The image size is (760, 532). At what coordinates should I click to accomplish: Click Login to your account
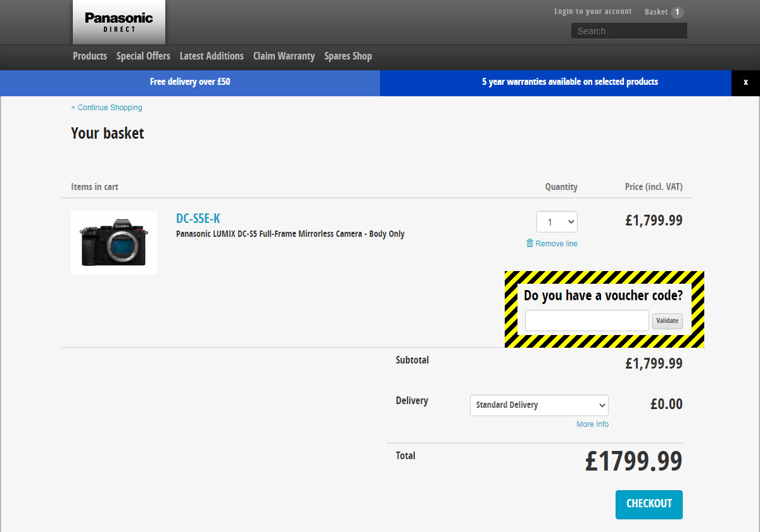pyautogui.click(x=593, y=11)
